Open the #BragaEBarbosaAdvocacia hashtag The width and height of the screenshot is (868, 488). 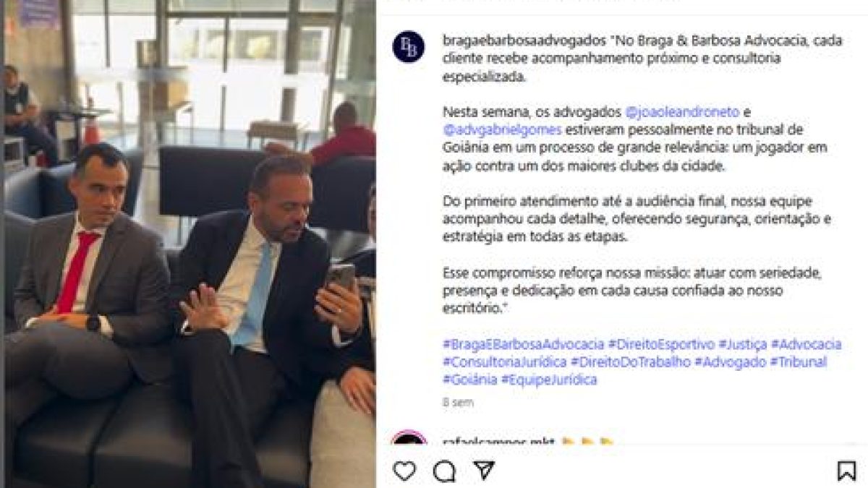point(523,344)
